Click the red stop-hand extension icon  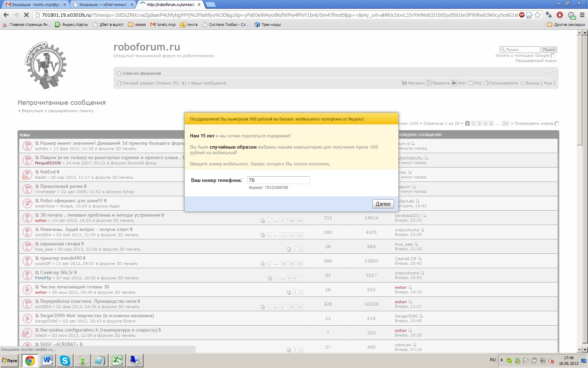(x=560, y=15)
